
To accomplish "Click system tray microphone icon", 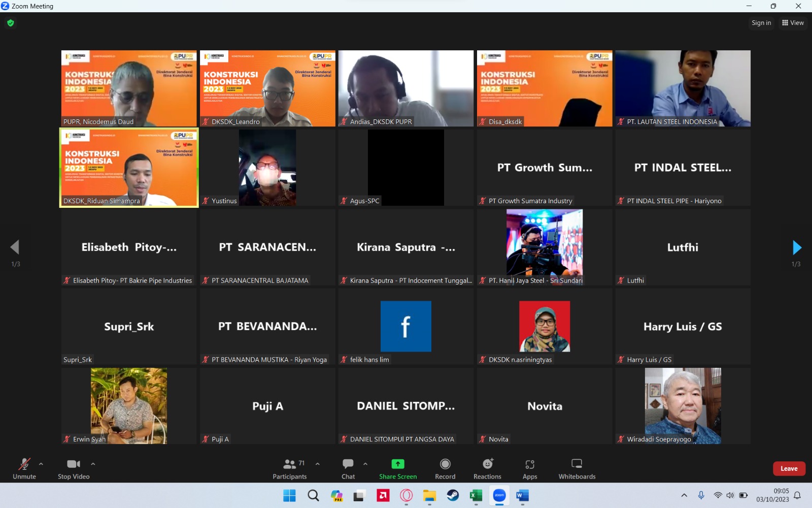I will click(701, 495).
